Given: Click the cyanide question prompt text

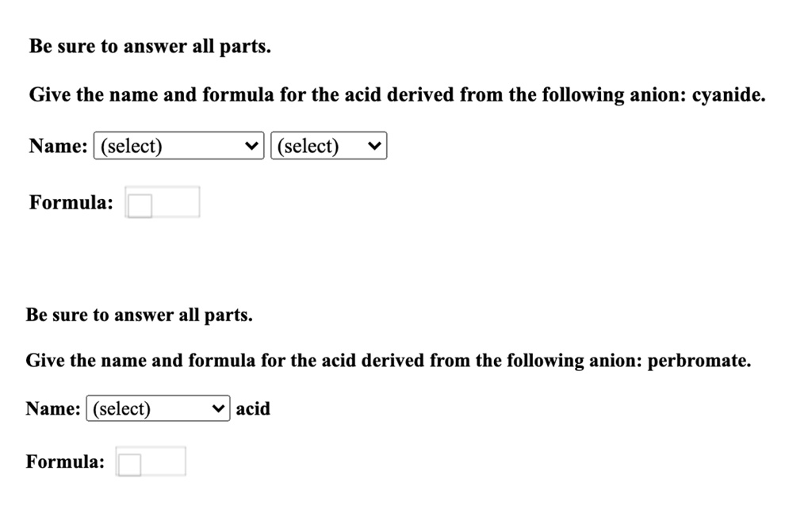Looking at the screenshot, I should (x=396, y=94).
